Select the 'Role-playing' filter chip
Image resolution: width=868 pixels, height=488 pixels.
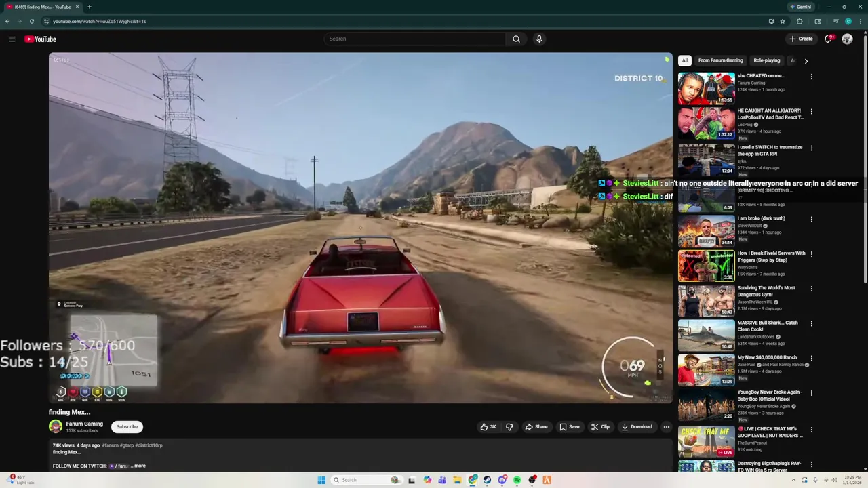(x=767, y=60)
